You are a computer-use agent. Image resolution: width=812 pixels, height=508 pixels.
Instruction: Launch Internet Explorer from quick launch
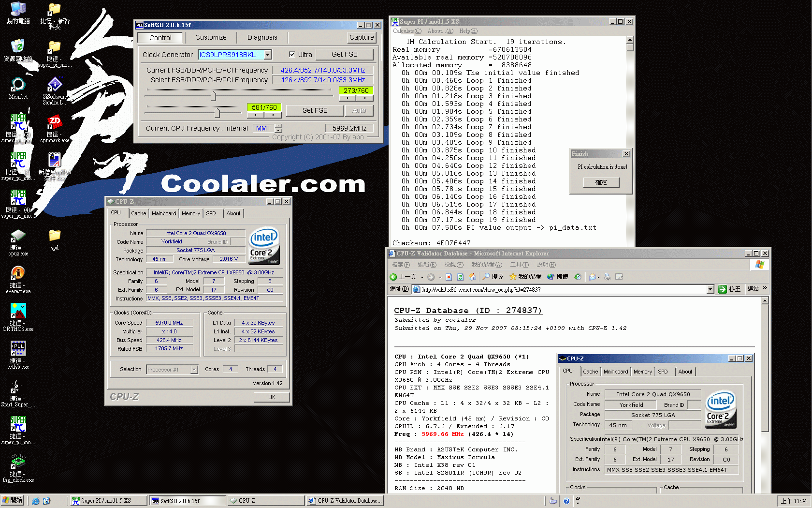click(x=35, y=501)
